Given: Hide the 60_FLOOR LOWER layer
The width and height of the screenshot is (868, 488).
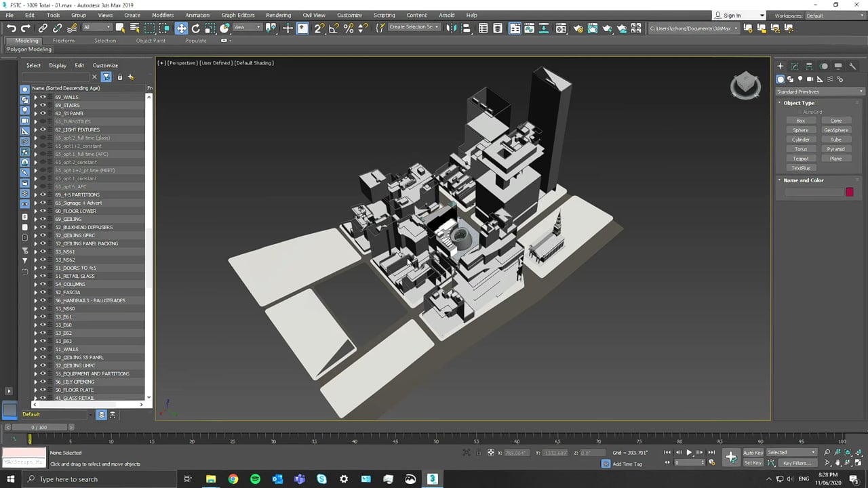Looking at the screenshot, I should 43,211.
